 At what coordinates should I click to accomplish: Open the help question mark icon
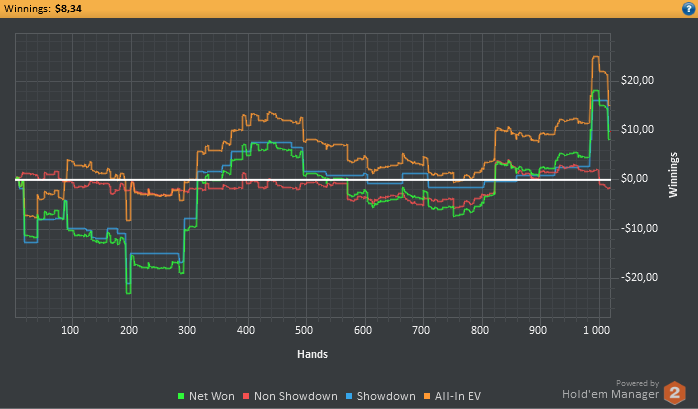tap(688, 8)
